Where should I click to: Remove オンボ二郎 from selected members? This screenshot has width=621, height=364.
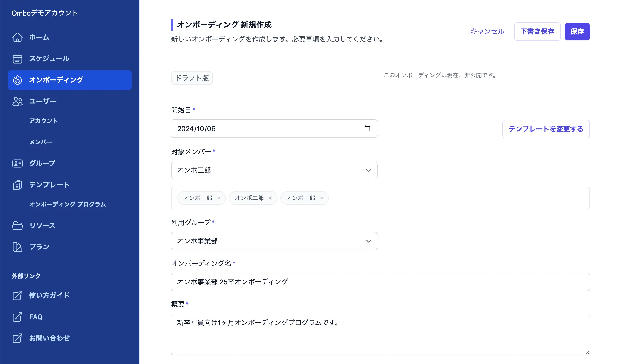coord(270,198)
